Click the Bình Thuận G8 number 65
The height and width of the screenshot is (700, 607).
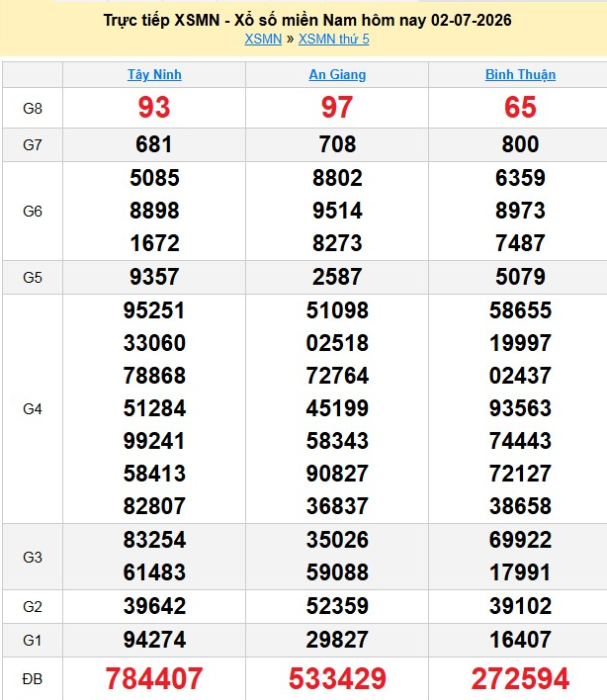point(520,108)
